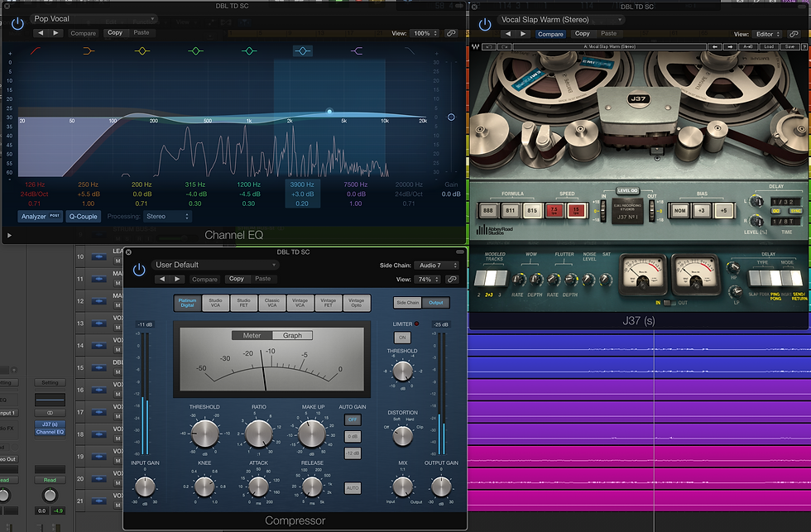Click the J37 input level wheel slider

pyautogui.click(x=602, y=212)
